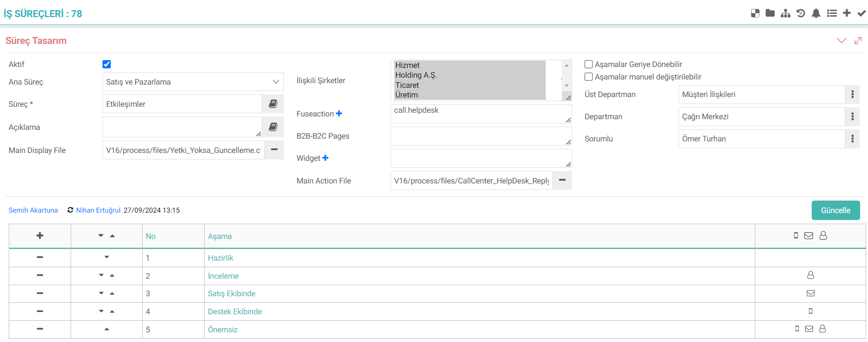Move the İnceleme stage down
The height and width of the screenshot is (342, 868).
pos(101,275)
